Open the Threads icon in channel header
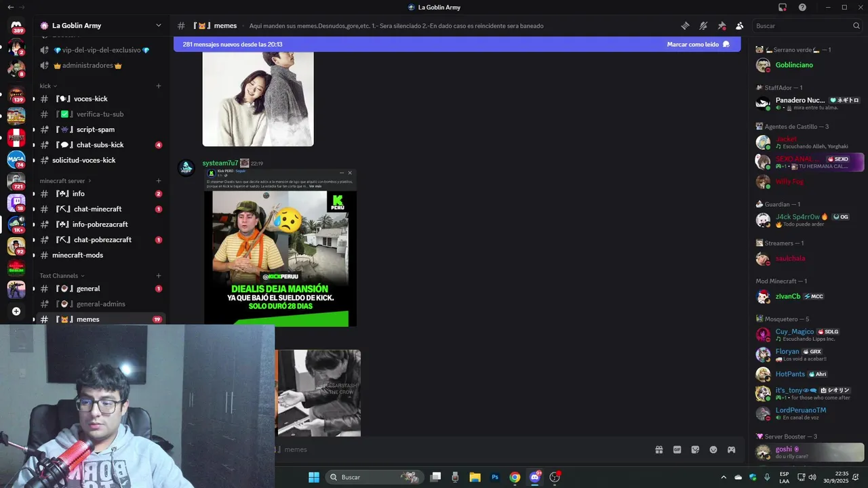Screen dimensions: 868x488 pyautogui.click(x=686, y=26)
